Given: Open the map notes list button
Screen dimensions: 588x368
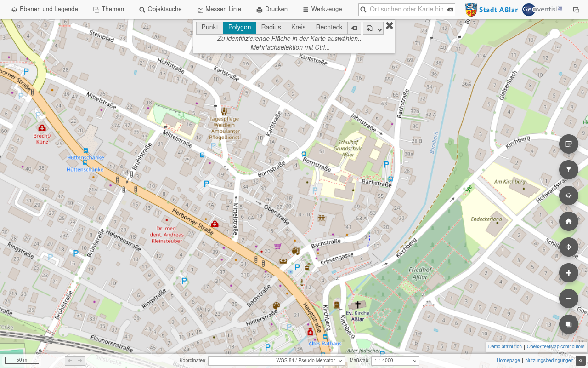Looking at the screenshot, I should coord(569,144).
